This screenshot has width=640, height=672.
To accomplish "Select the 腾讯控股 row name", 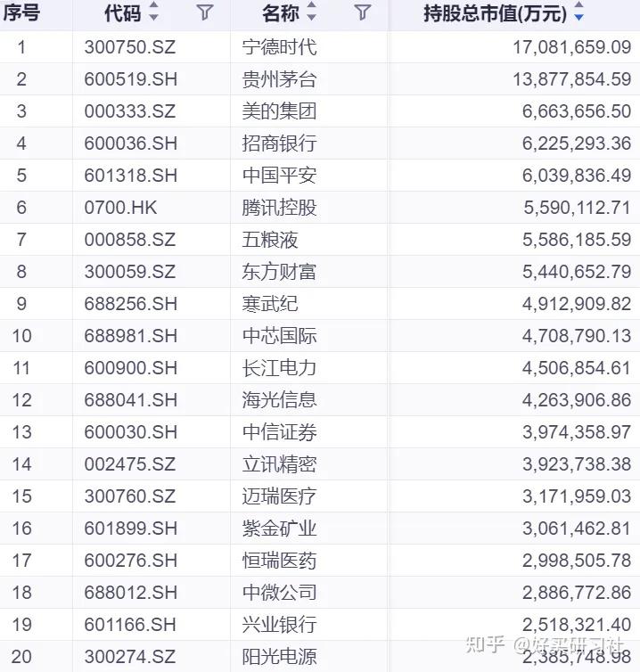I will pyautogui.click(x=279, y=208).
